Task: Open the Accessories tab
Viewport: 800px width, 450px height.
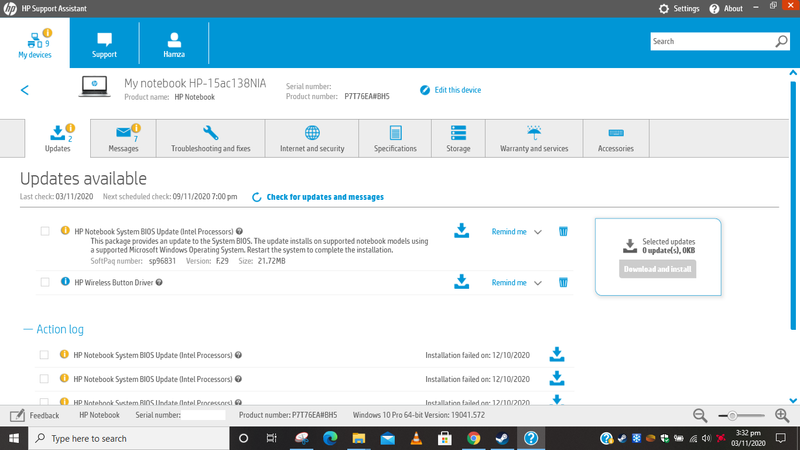Action: click(616, 138)
